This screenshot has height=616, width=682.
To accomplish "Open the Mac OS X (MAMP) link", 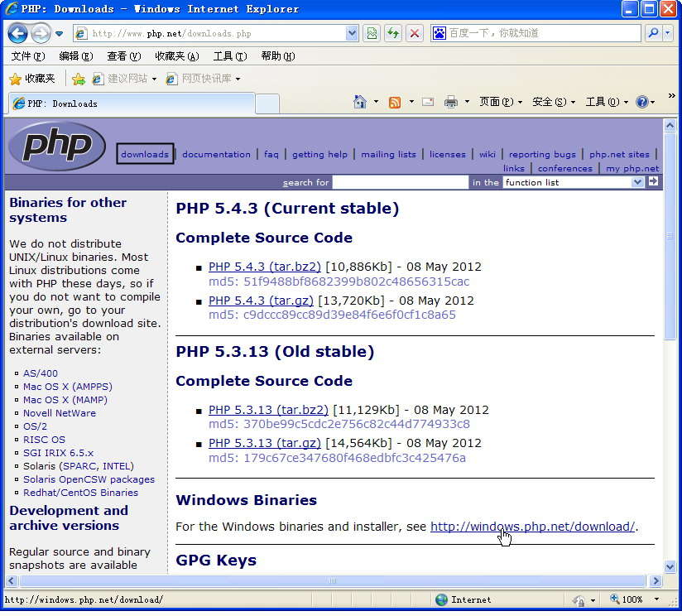I will tap(65, 400).
